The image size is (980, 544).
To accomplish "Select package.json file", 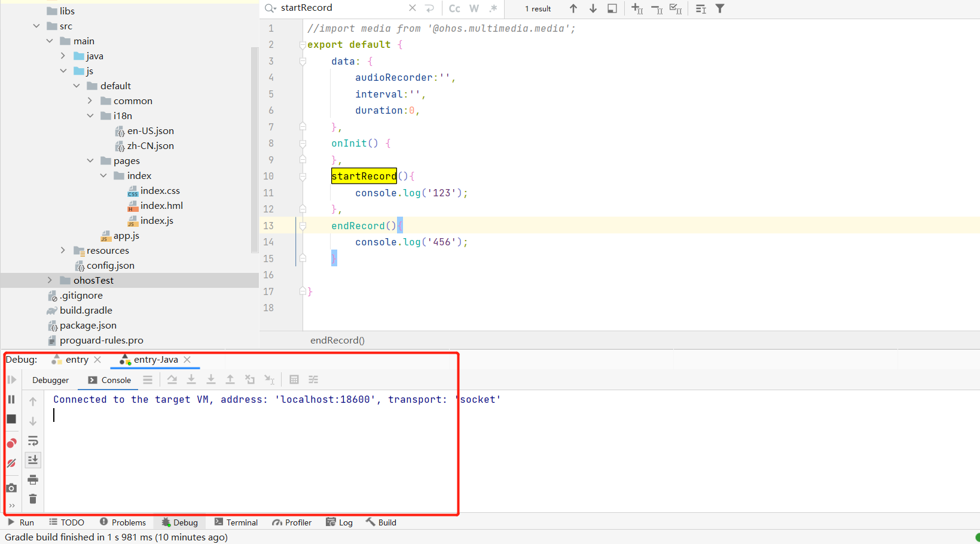I will [82, 325].
